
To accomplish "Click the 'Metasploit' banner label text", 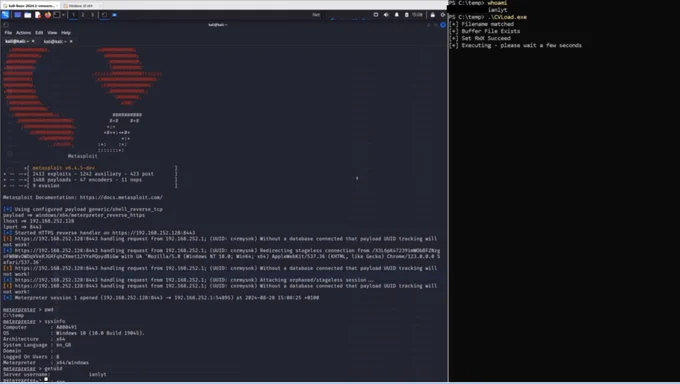I will (x=82, y=156).
